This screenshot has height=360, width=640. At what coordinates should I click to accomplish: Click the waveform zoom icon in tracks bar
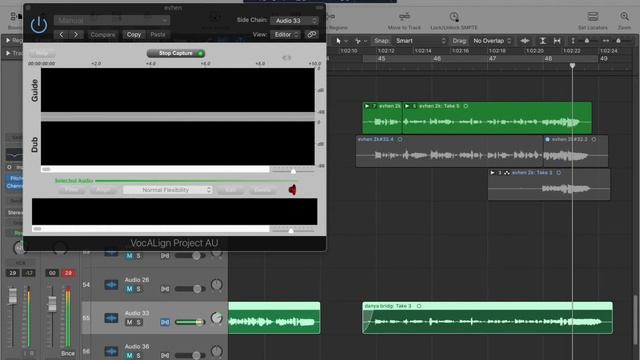pyautogui.click(x=525, y=41)
